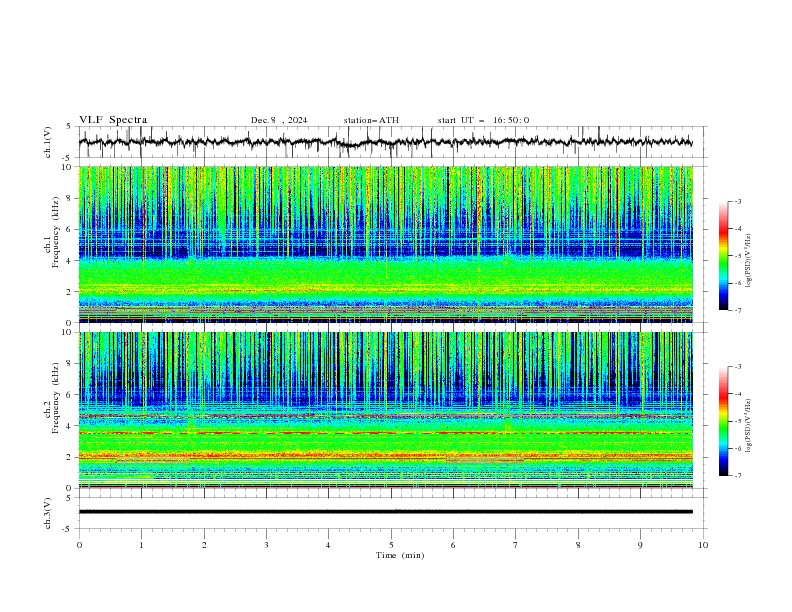
Task: Click the ch.3 flat voltage trace
Action: pos(385,512)
